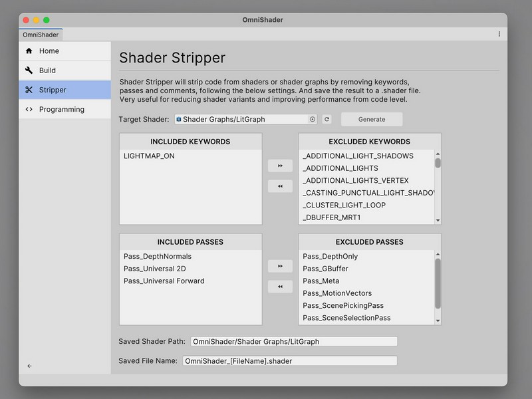This screenshot has width=532, height=399.
Task: Click the excluded passes scrollbar thumb
Action: (x=438, y=284)
